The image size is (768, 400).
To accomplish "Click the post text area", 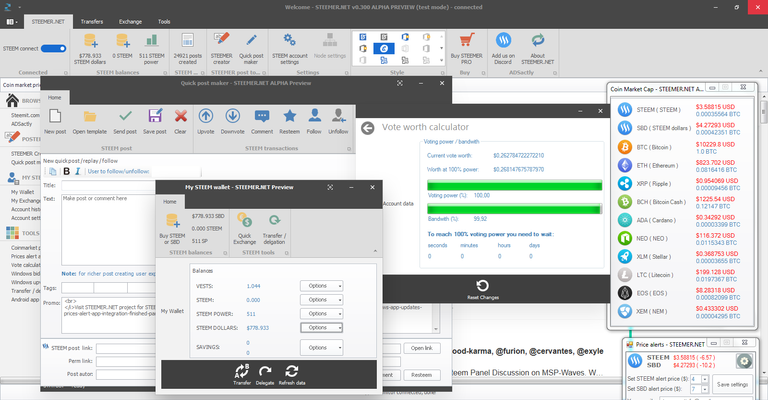I will tap(108, 229).
